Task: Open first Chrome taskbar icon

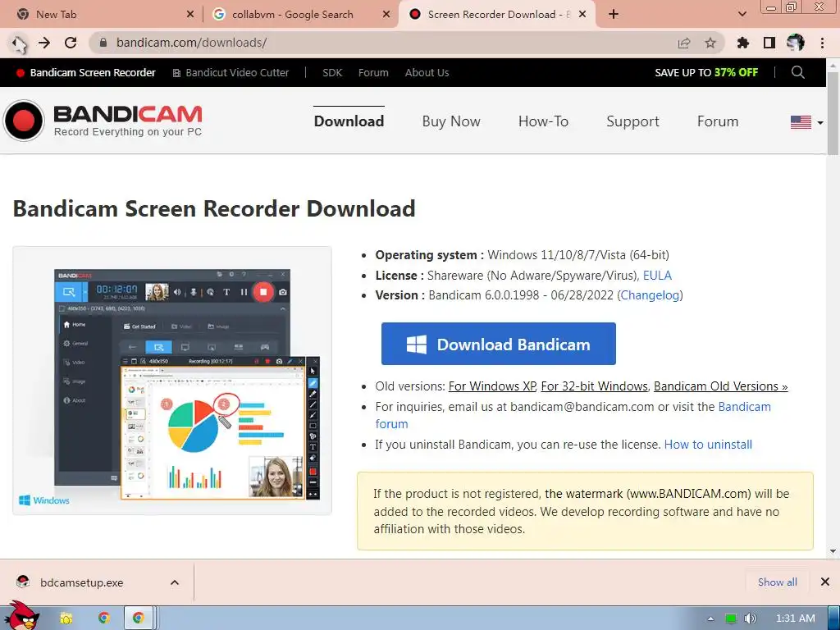Action: click(x=104, y=619)
